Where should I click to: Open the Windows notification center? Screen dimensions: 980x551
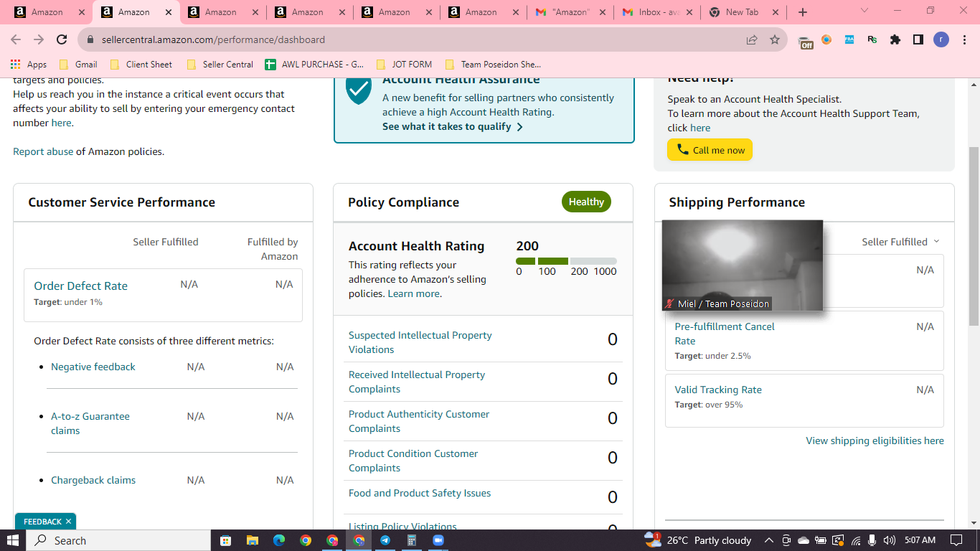[956, 540]
